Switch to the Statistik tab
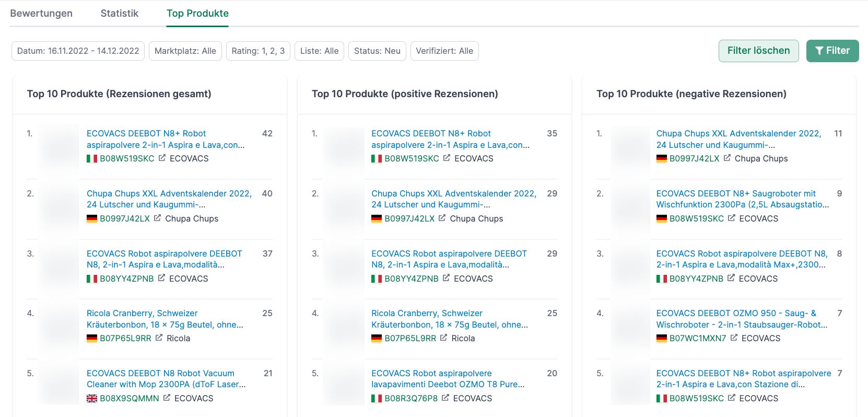 click(120, 14)
